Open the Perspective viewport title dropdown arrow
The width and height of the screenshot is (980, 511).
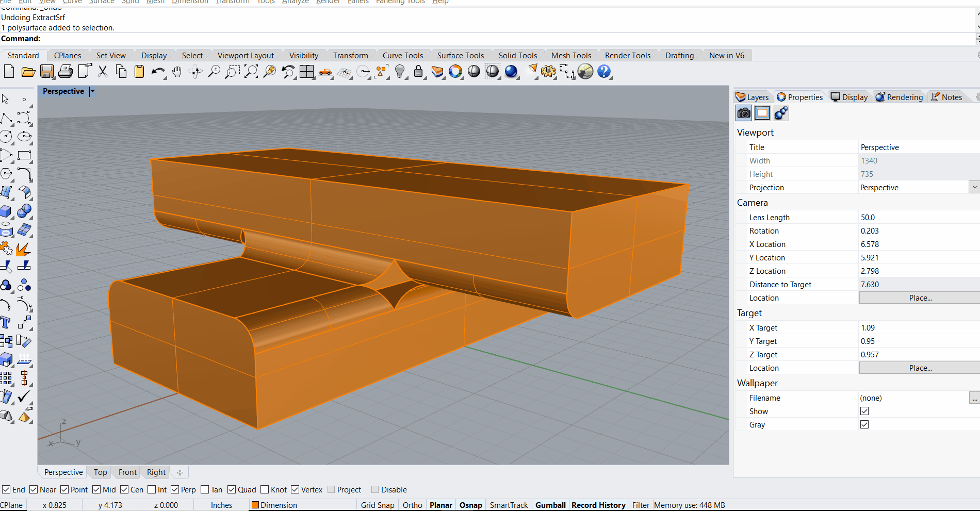(x=92, y=91)
